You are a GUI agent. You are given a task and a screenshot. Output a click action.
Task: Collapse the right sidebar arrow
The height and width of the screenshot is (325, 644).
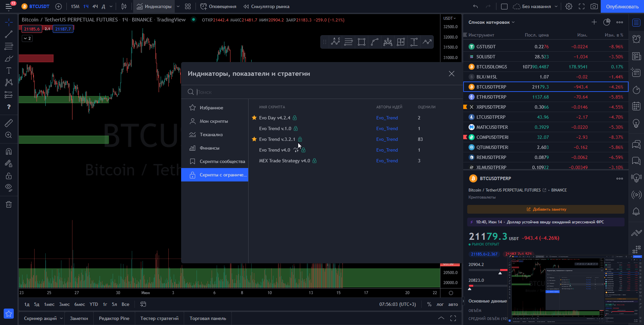click(x=463, y=301)
